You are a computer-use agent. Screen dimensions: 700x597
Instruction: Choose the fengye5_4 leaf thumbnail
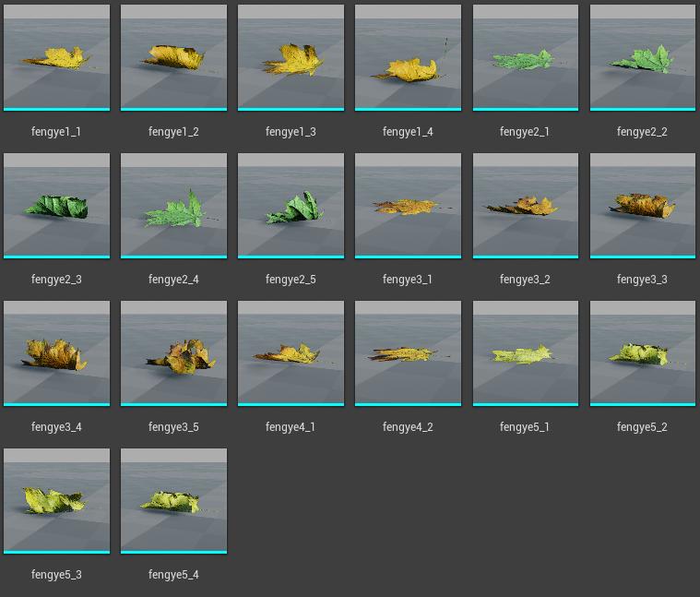(173, 501)
